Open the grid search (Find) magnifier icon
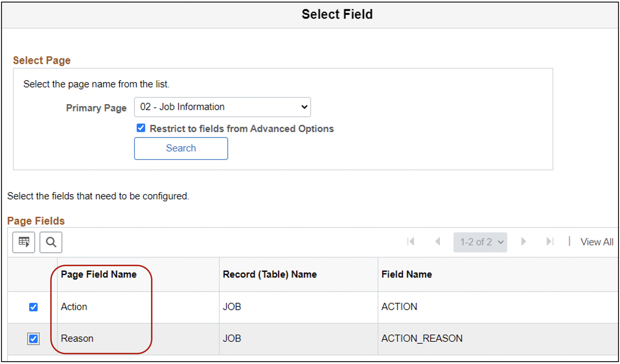Viewport: 620px width, 364px height. [51, 242]
